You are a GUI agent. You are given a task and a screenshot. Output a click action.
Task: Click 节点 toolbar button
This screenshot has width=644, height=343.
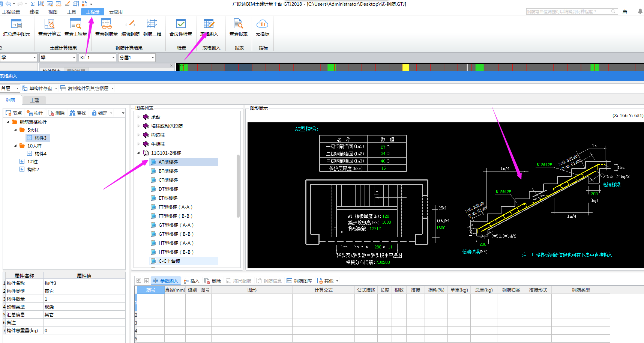14,113
